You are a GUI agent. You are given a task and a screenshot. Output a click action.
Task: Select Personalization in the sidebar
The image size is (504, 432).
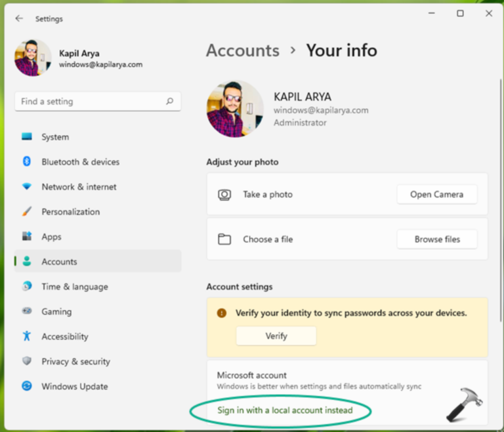[98, 212]
